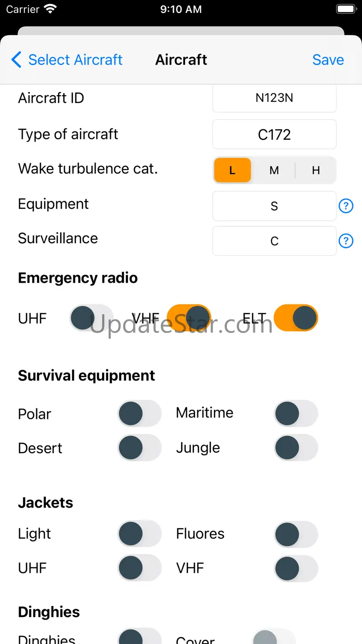Viewport: 362px width, 644px height.
Task: Select wake turbulence category M
Action: [x=274, y=170]
